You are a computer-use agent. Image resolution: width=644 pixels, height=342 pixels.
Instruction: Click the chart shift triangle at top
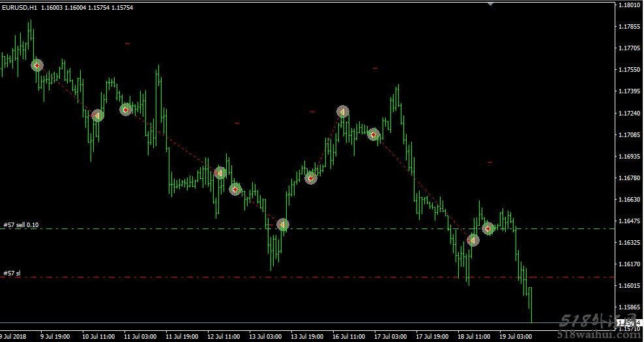(x=490, y=3)
